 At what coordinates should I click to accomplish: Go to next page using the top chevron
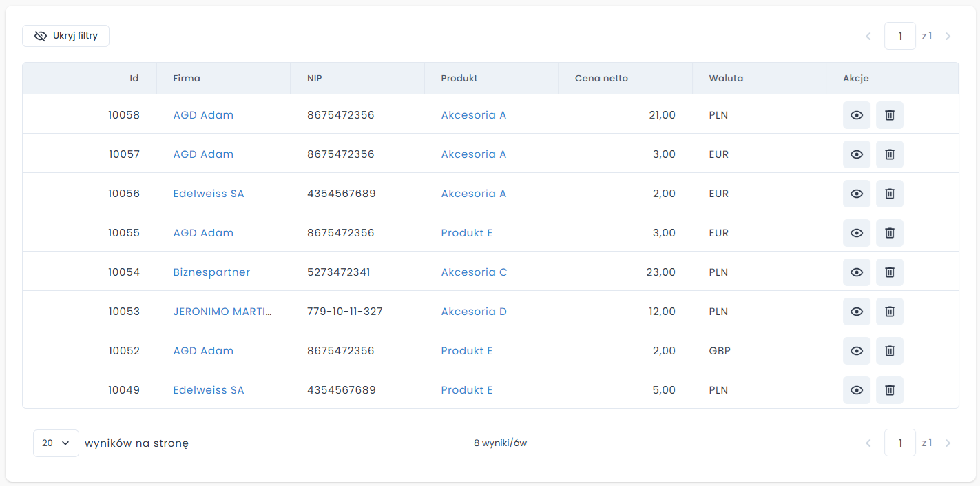[948, 36]
